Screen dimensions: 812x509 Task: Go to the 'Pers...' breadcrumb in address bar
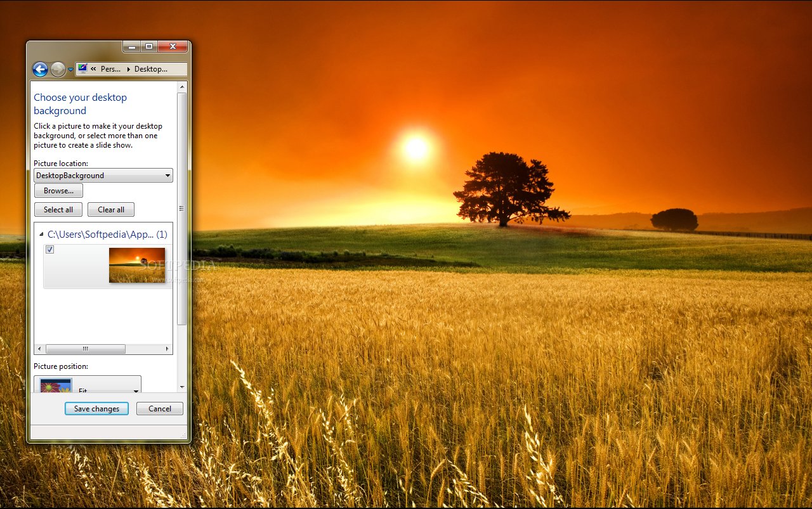(110, 69)
